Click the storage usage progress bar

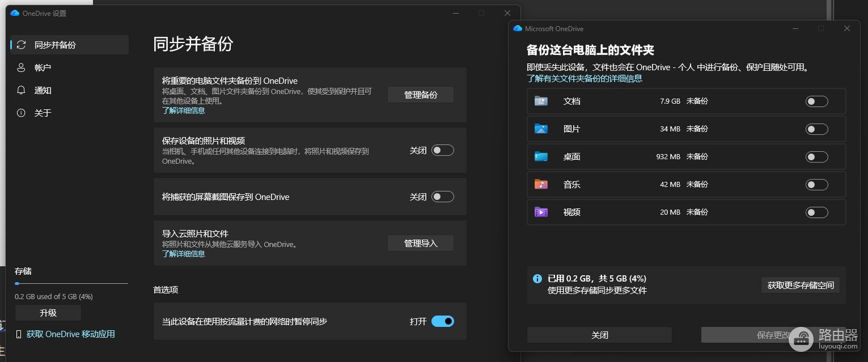(x=71, y=283)
